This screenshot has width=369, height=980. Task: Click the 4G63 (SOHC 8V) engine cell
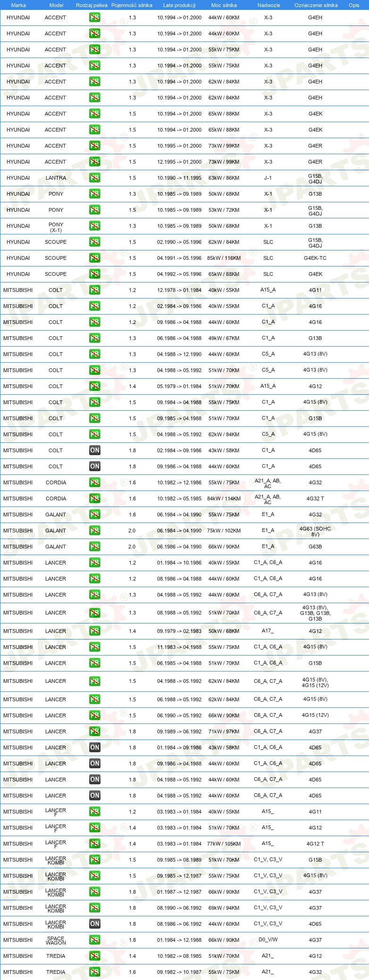point(315,532)
